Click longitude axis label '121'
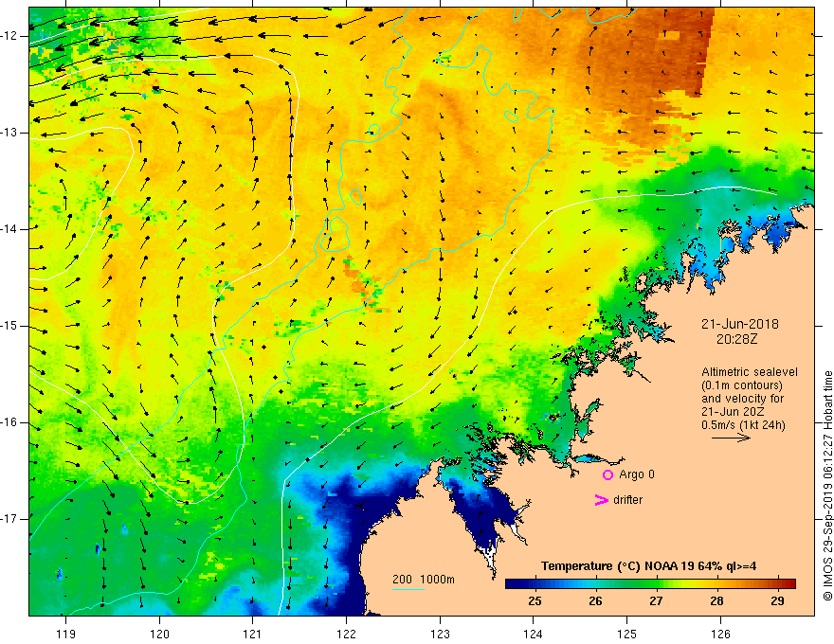The width and height of the screenshot is (834, 644). click(x=253, y=634)
